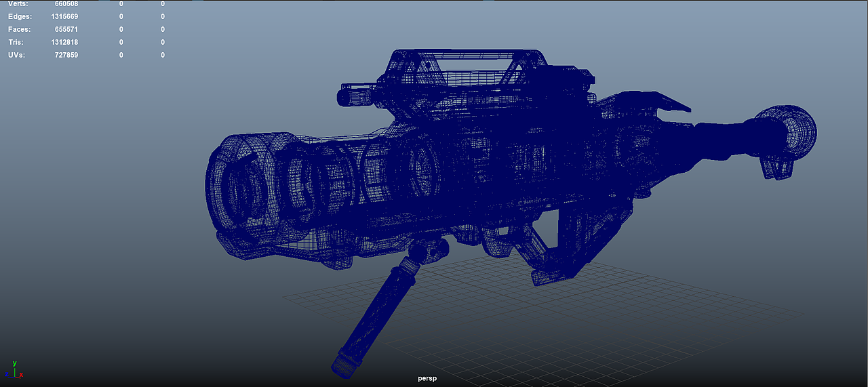Click the persp camera name label
This screenshot has width=868, height=387.
[x=427, y=379]
